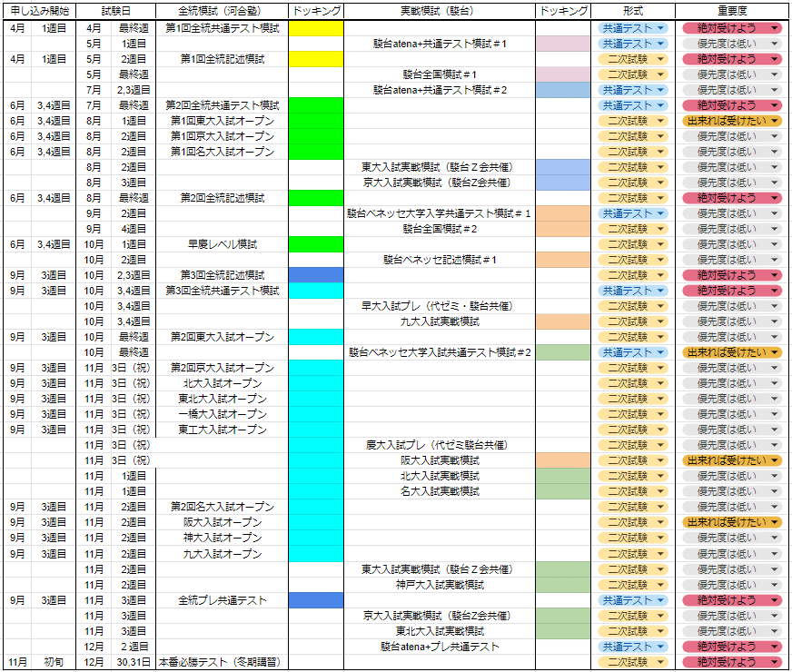The width and height of the screenshot is (792, 672).
Task: Click cyan docking cell beside 第2回東大入試オープン
Action: (x=316, y=337)
